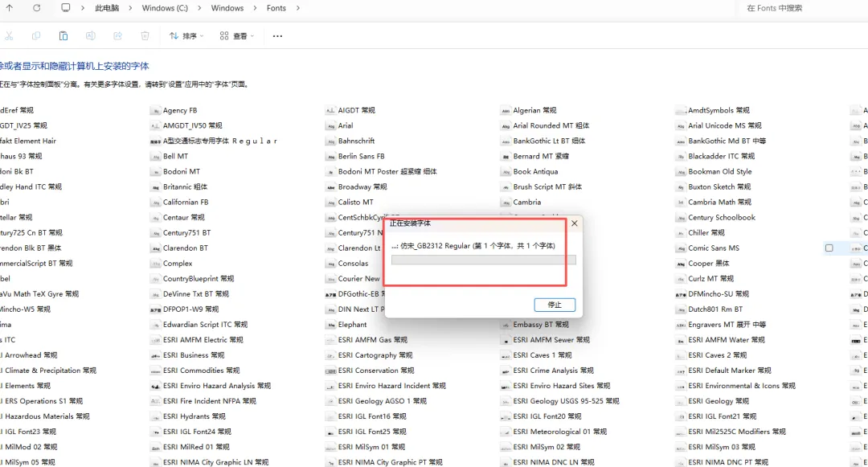This screenshot has height=467, width=868.
Task: Click the monitor icon in address bar
Action: coord(65,8)
